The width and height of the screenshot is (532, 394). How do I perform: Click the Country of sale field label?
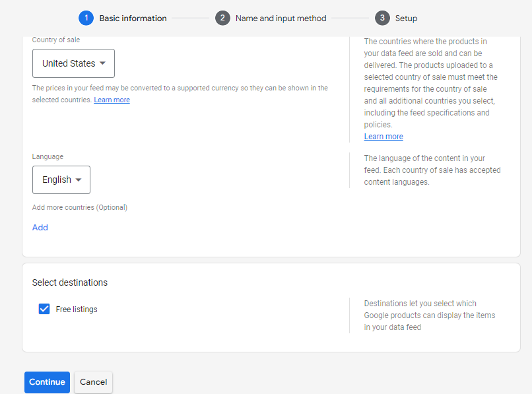[x=56, y=40]
